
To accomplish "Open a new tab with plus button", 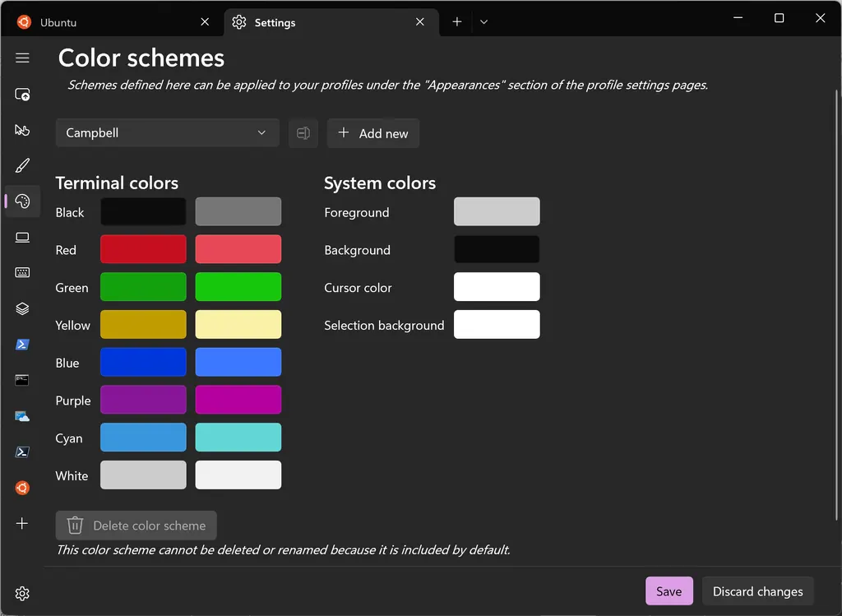I will [x=457, y=21].
